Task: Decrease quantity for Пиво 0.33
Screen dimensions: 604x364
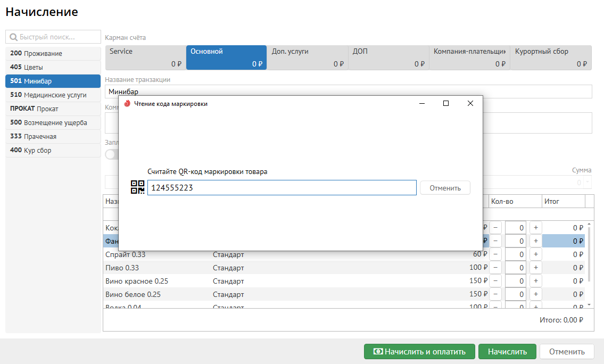Action: pos(495,268)
